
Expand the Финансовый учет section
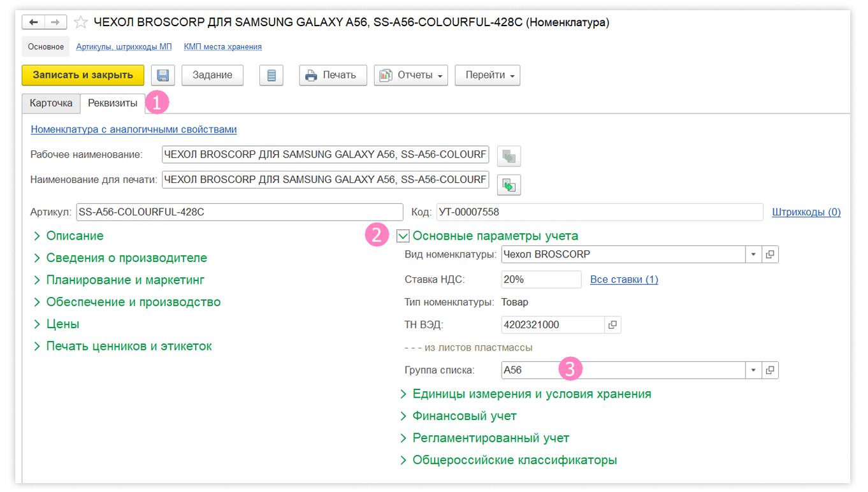(x=458, y=416)
